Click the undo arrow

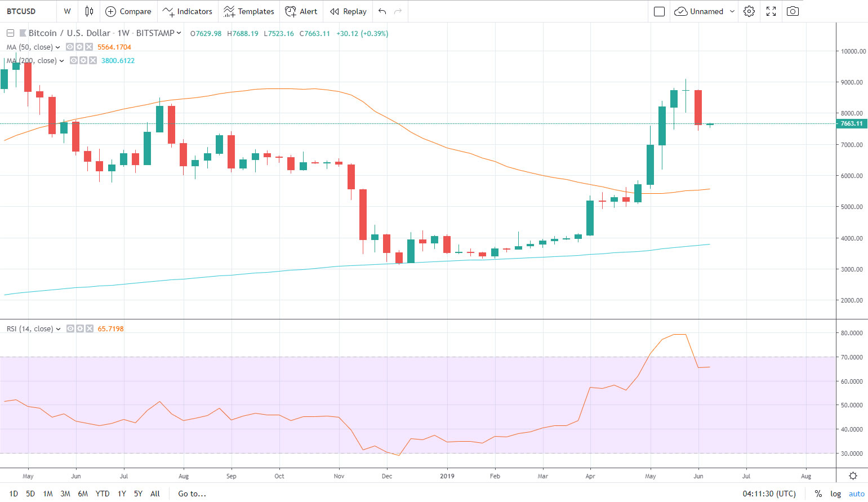click(381, 11)
